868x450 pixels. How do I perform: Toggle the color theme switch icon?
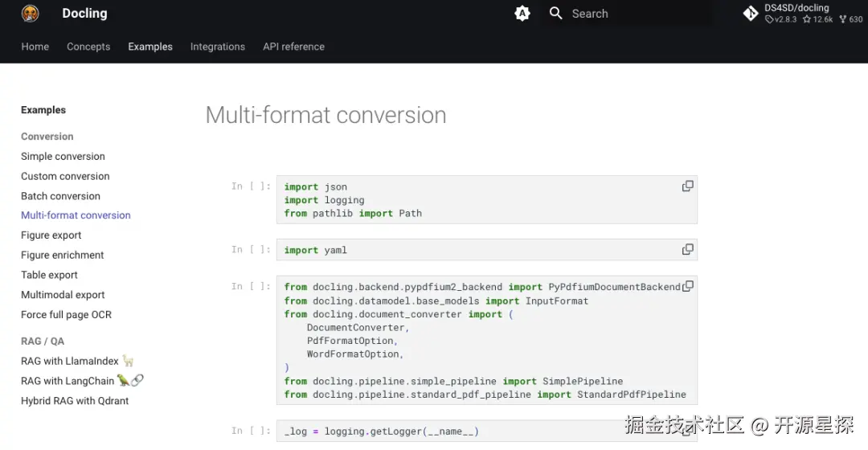(522, 14)
